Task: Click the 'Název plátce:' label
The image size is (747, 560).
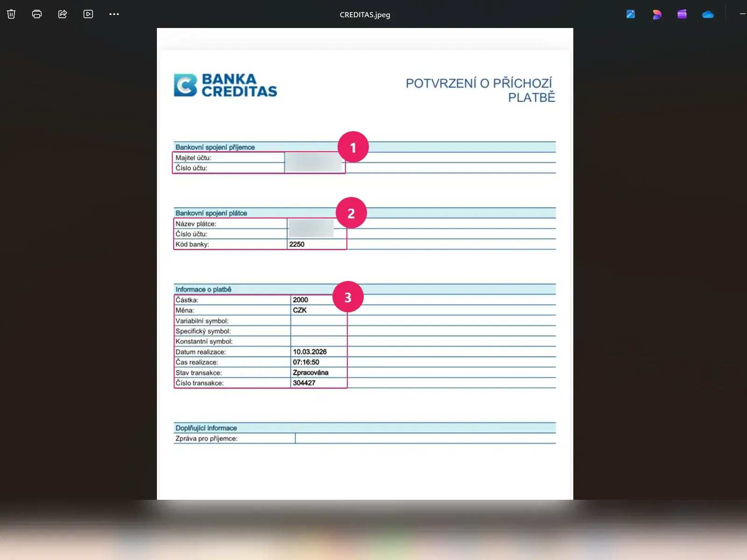Action: pyautogui.click(x=196, y=224)
